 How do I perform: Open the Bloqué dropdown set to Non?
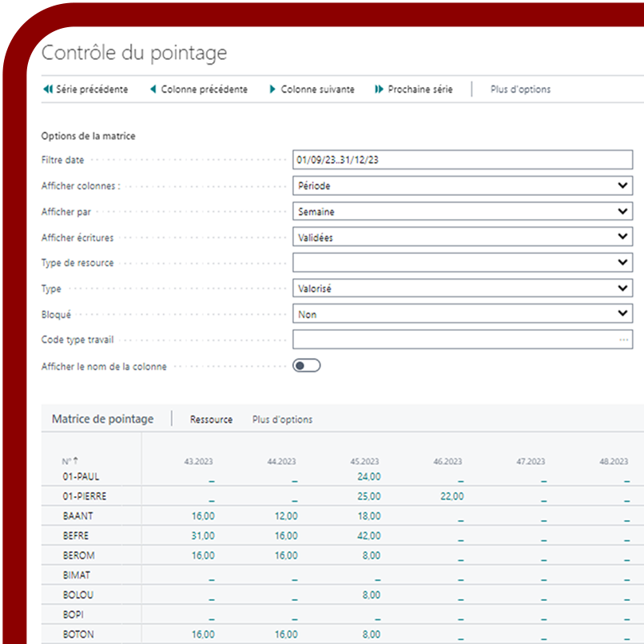[622, 313]
